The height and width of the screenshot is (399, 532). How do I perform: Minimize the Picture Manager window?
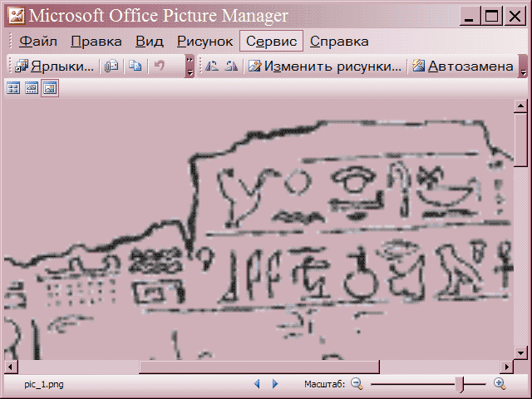click(x=469, y=16)
